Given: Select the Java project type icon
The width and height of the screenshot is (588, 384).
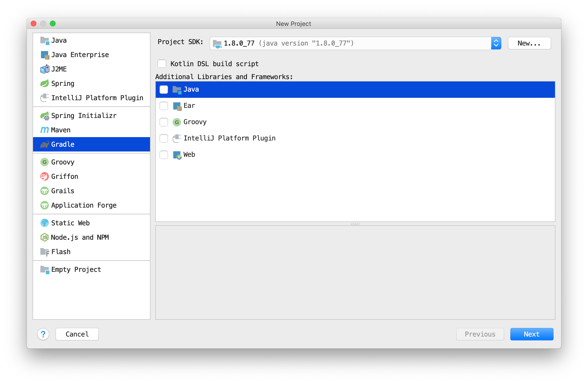Looking at the screenshot, I should coord(45,41).
